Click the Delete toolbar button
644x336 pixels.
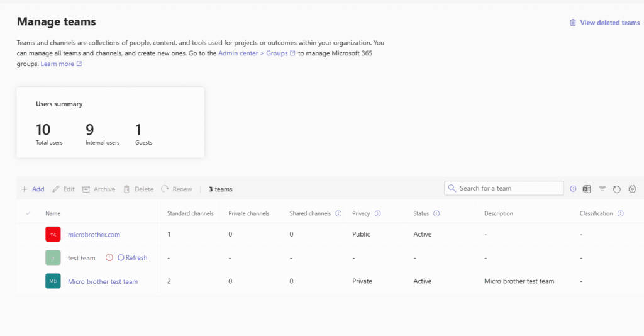point(138,189)
